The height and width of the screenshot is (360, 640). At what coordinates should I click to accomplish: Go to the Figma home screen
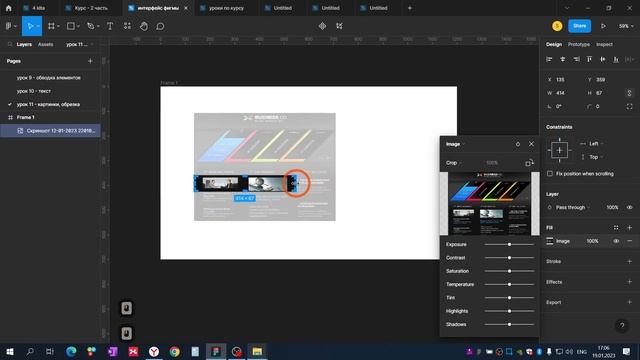click(x=8, y=8)
